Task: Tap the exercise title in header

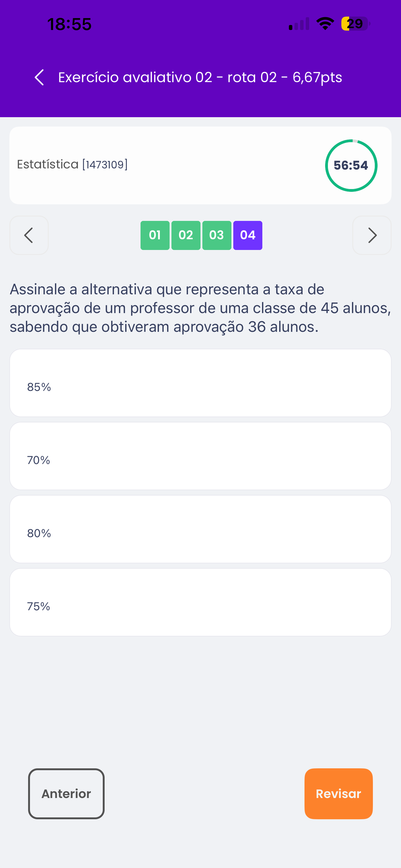Action: [200, 77]
